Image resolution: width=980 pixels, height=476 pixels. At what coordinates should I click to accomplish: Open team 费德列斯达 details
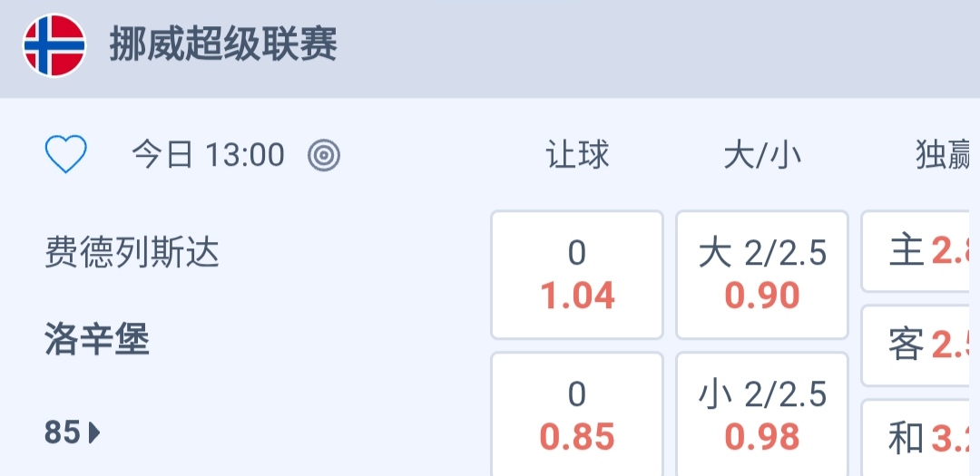[x=132, y=253]
